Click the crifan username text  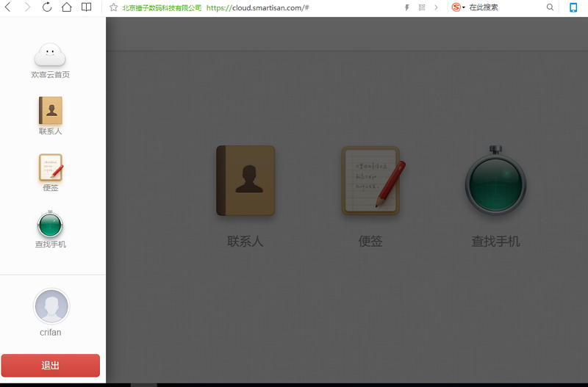tap(50, 333)
